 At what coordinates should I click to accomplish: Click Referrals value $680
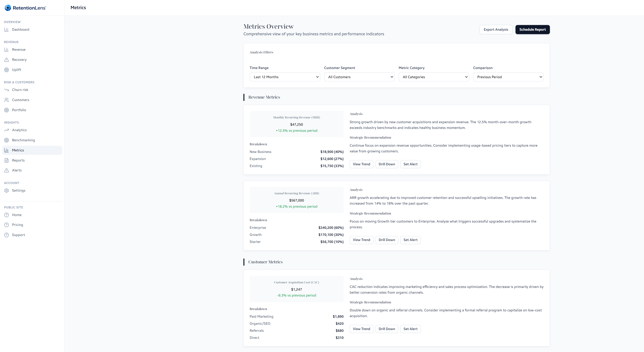coord(339,331)
